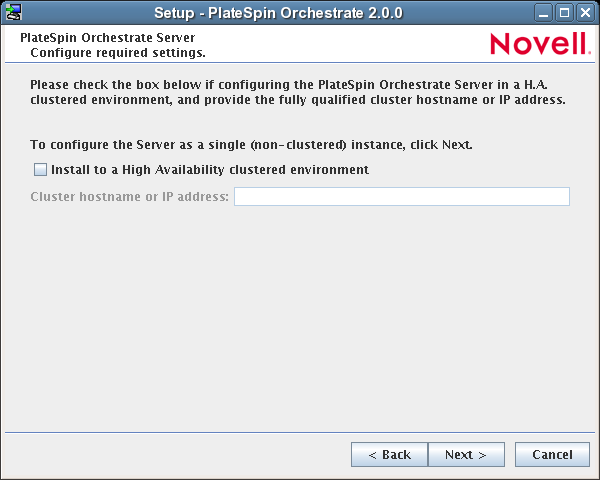Click the horizontal separator above the buttons
Screen dimensions: 600x480
pyautogui.click(x=300, y=433)
